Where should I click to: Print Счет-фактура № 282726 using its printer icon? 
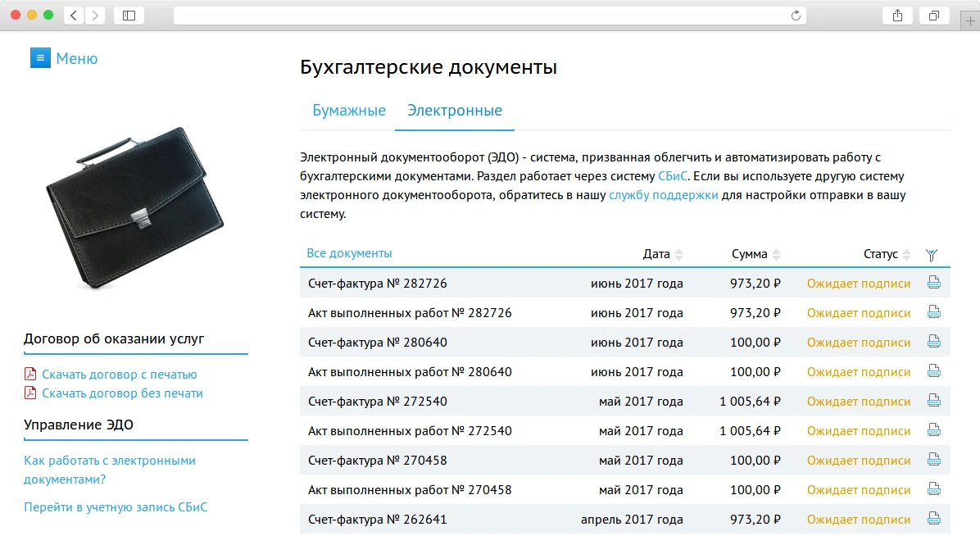tap(932, 283)
